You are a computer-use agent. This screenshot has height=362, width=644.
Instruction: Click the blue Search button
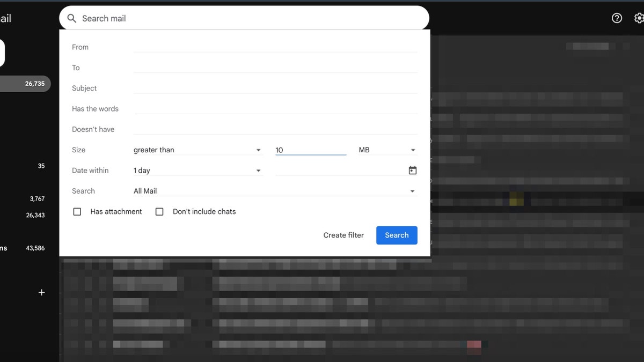tap(397, 235)
